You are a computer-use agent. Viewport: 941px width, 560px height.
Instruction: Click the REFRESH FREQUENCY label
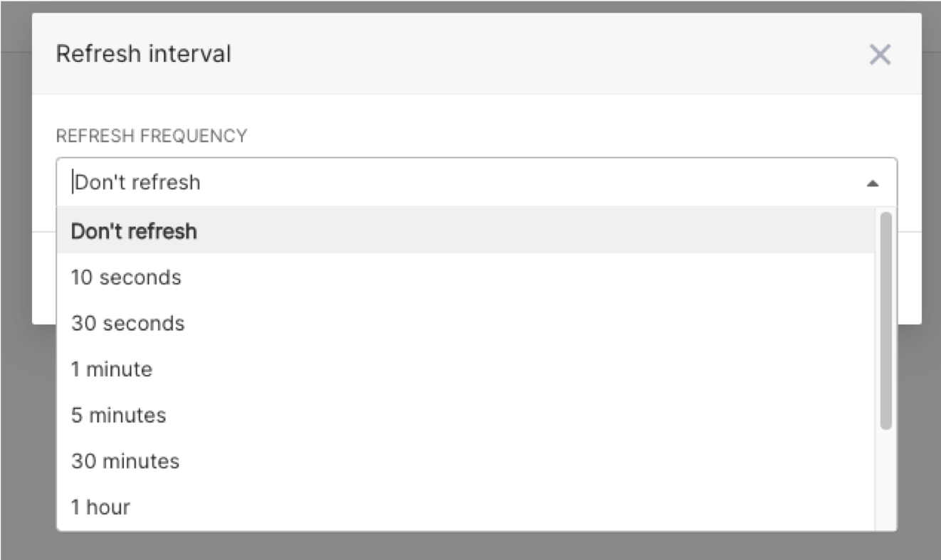point(152,135)
